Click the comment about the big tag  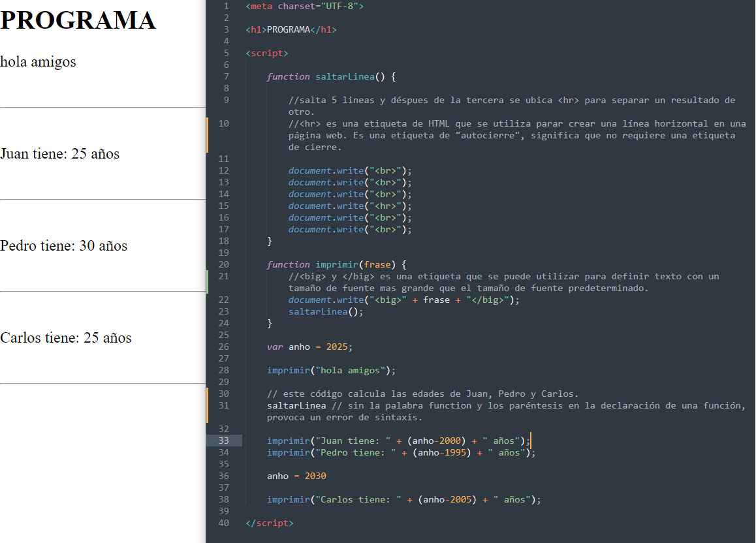pos(504,283)
